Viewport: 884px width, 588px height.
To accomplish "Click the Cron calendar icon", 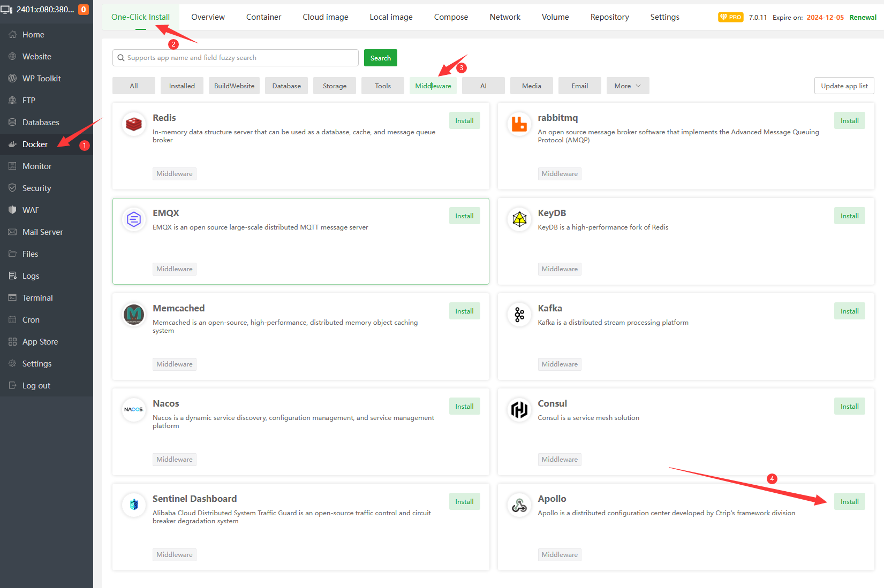I will 12,320.
